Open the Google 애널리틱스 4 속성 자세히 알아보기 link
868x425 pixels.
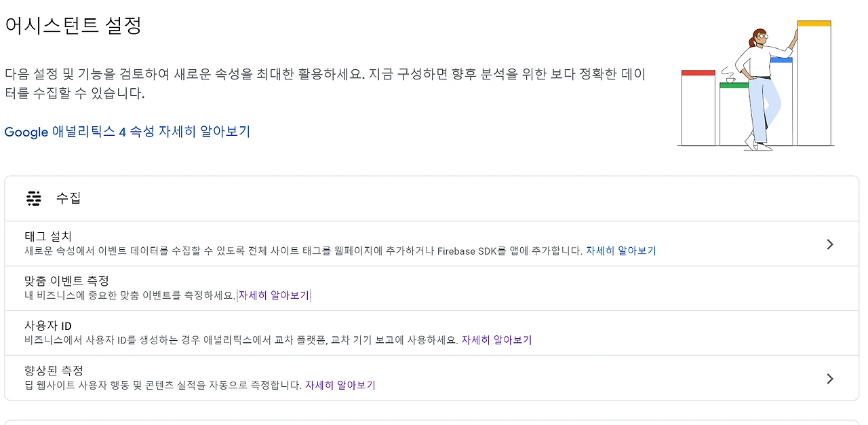click(x=127, y=132)
